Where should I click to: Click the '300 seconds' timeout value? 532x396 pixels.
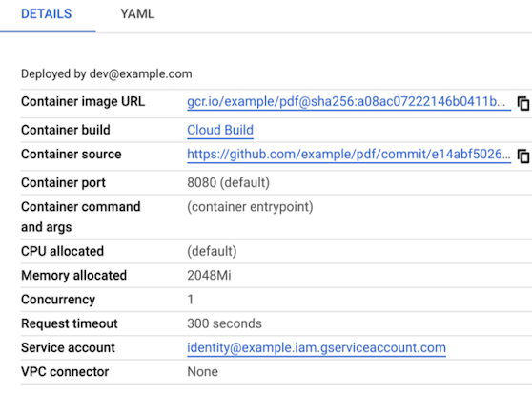coord(224,323)
